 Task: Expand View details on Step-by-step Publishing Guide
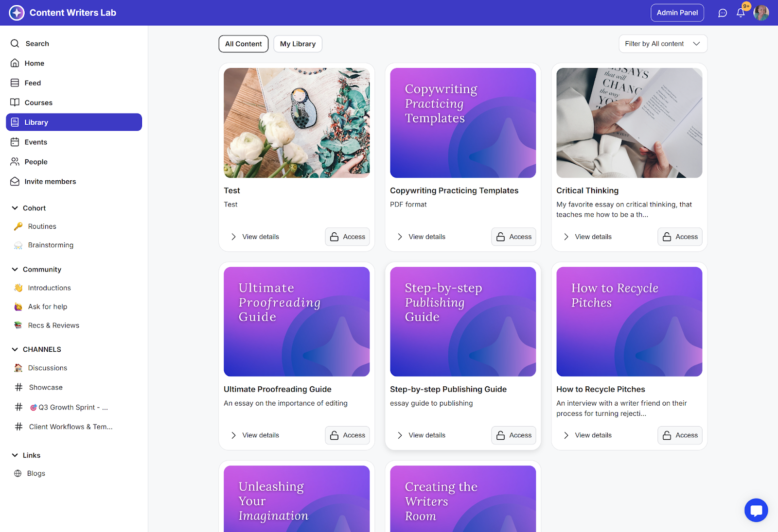422,435
